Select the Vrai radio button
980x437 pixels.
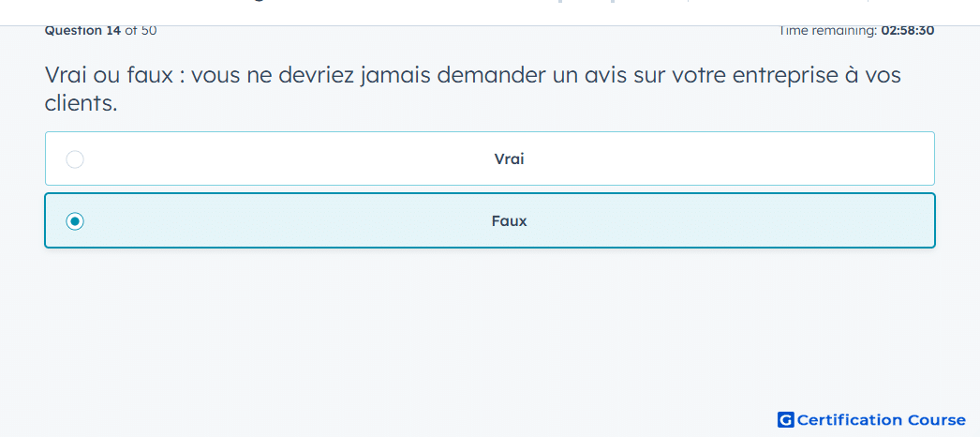pyautogui.click(x=75, y=159)
